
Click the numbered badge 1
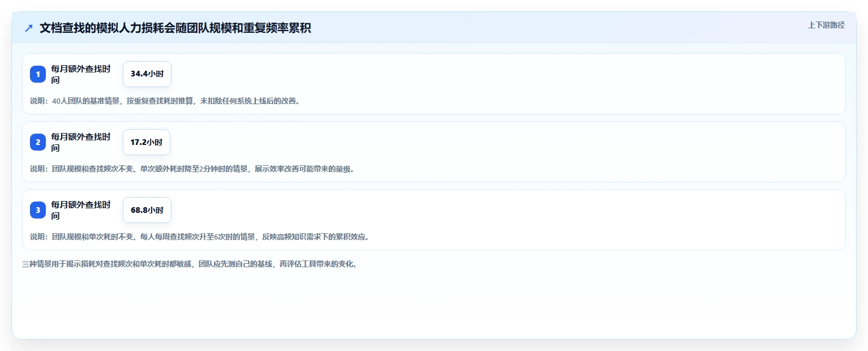click(38, 74)
